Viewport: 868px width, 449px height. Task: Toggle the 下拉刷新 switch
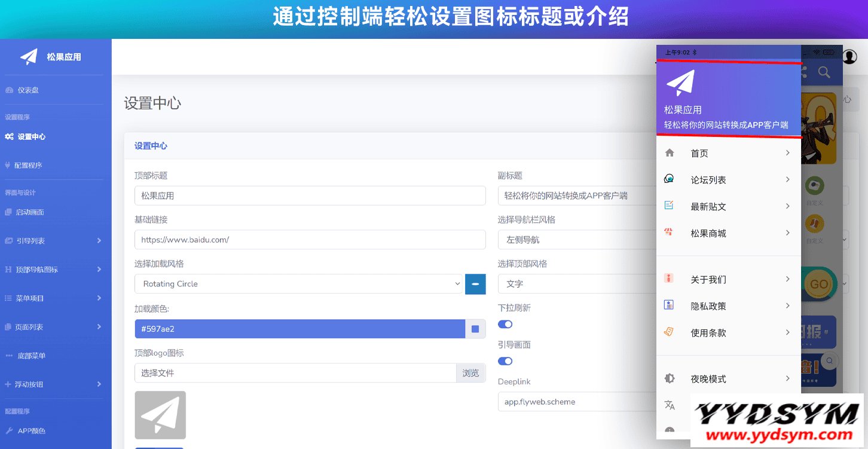pos(505,324)
